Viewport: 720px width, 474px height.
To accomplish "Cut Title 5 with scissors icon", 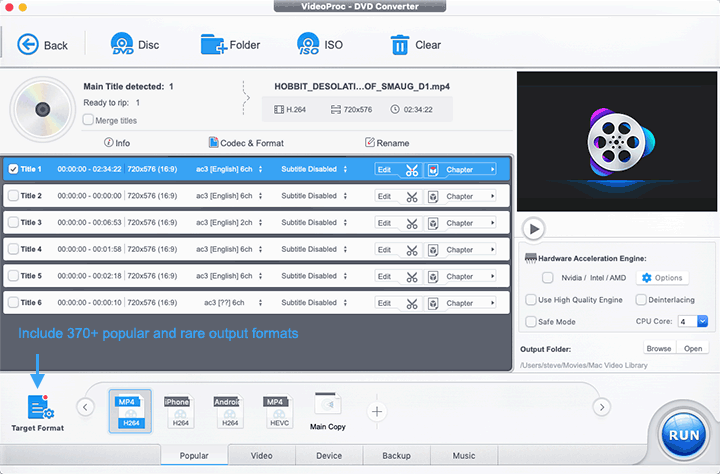I will click(412, 276).
